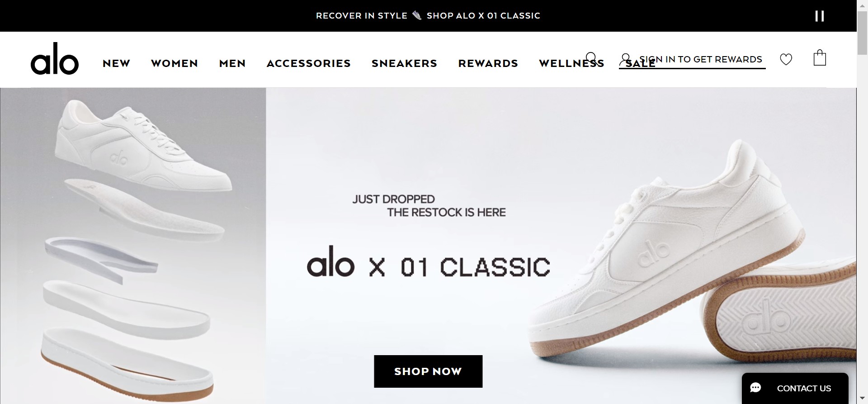Click the SHOP NOW button
The image size is (868, 404).
[x=428, y=371]
